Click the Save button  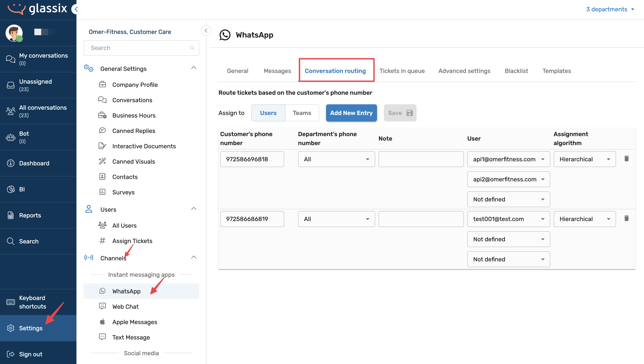click(x=400, y=113)
